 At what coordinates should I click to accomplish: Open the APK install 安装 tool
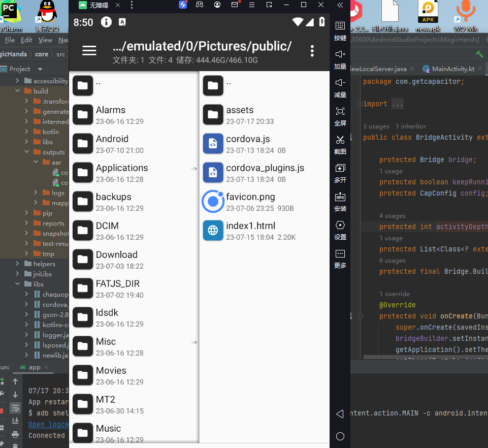pyautogui.click(x=340, y=197)
